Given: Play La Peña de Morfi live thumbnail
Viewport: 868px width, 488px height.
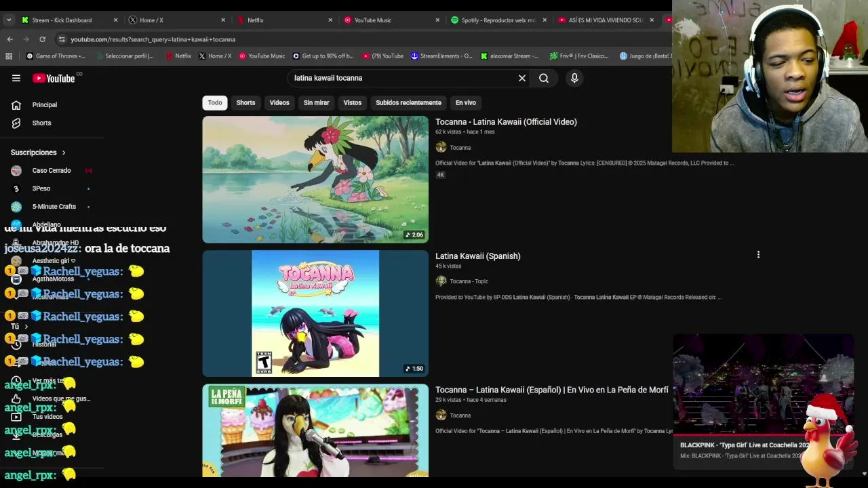Looking at the screenshot, I should point(315,431).
